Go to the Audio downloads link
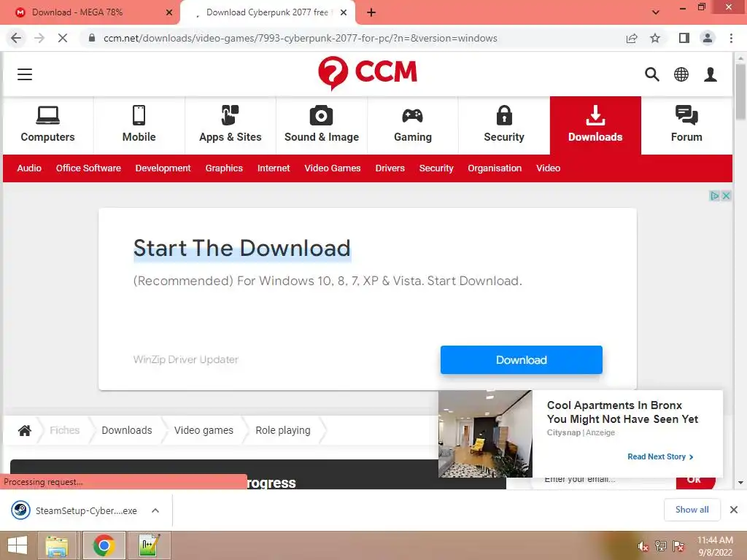Image resolution: width=747 pixels, height=560 pixels. tap(29, 168)
